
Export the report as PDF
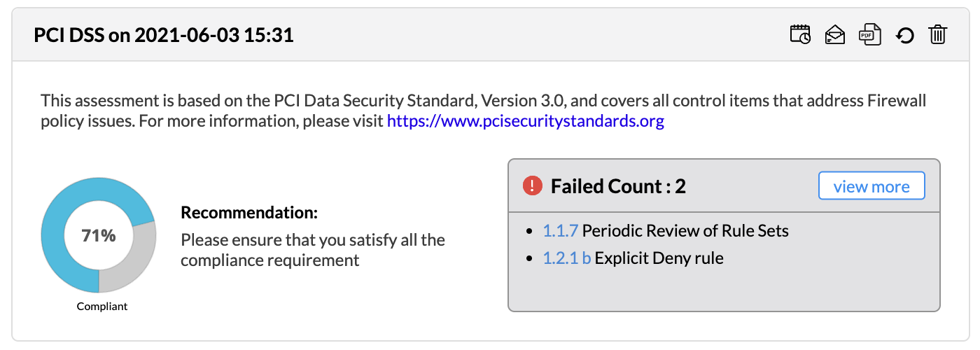point(870,34)
